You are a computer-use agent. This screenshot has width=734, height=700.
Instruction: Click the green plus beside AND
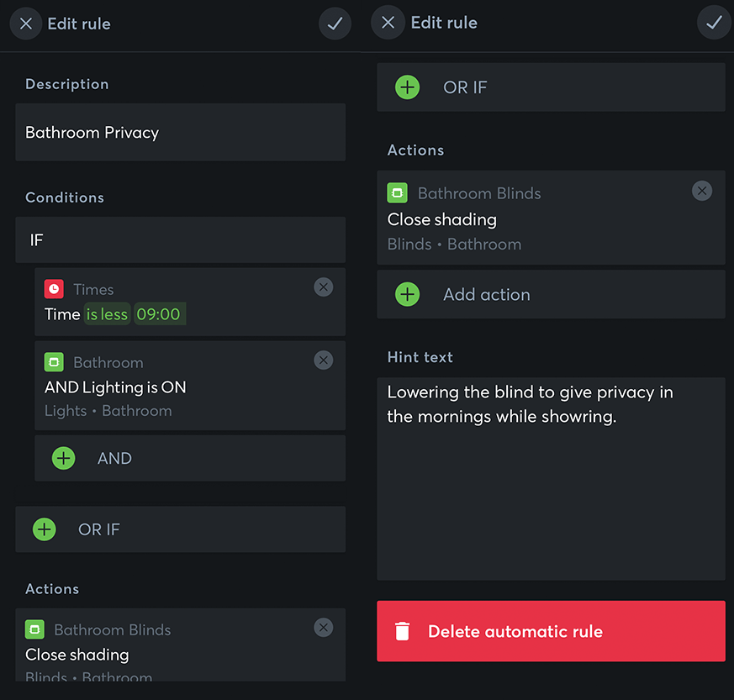tap(63, 458)
